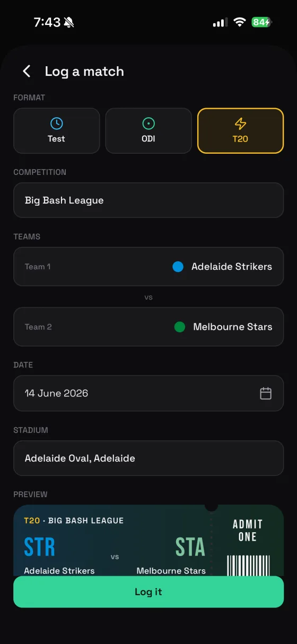Open the Team 1 selector showing Adelaide Strikers

point(148,267)
